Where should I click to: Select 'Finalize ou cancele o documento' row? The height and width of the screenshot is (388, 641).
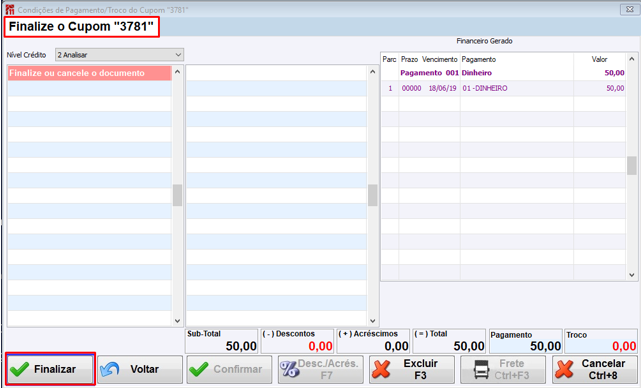pyautogui.click(x=90, y=73)
